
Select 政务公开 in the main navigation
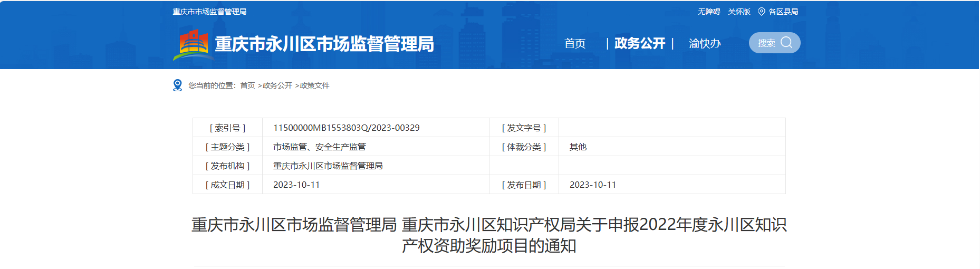639,43
